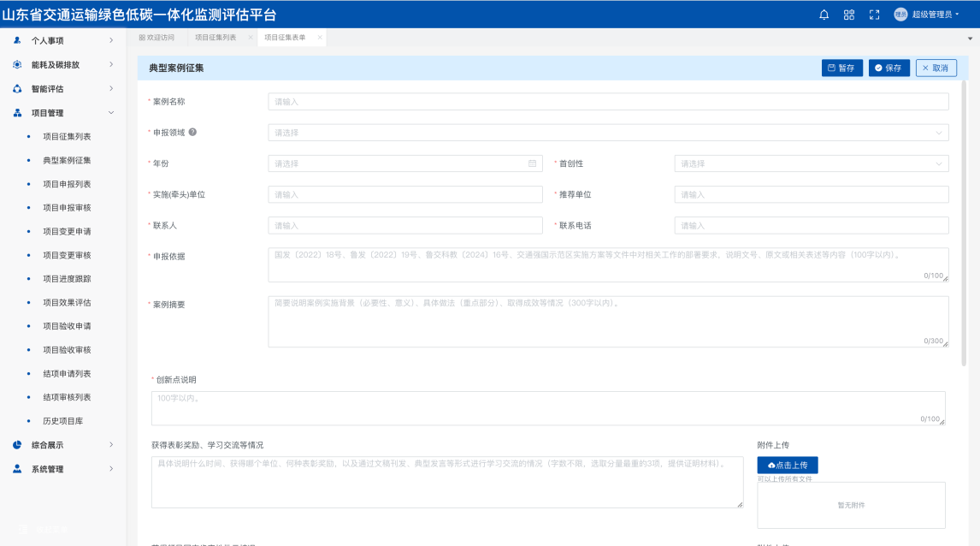Close the 项目征集表单 tab
This screenshot has width=980, height=546.
pyautogui.click(x=320, y=38)
